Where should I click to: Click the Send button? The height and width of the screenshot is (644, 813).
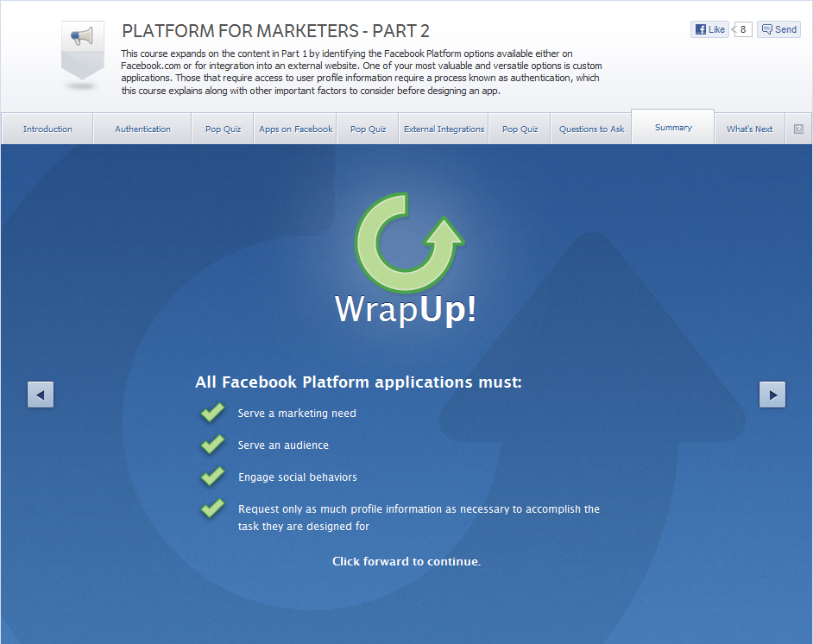[x=778, y=29]
